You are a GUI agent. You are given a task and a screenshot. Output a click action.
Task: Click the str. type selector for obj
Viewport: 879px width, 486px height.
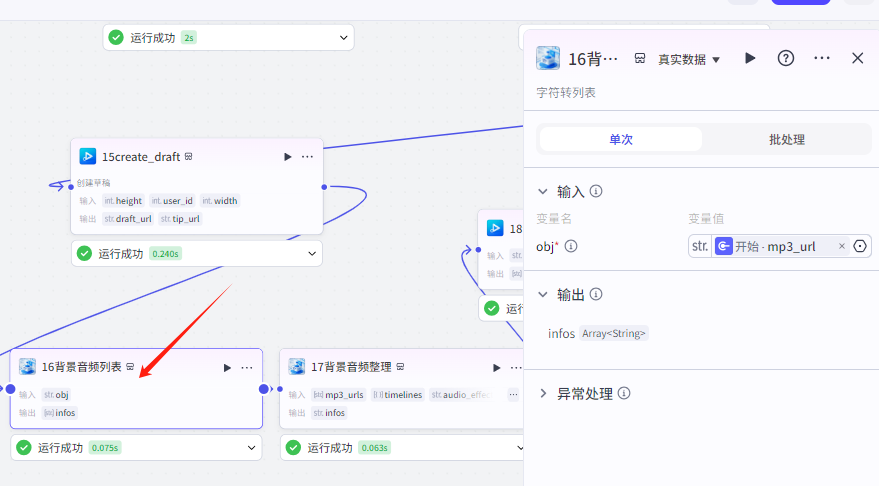pos(700,246)
